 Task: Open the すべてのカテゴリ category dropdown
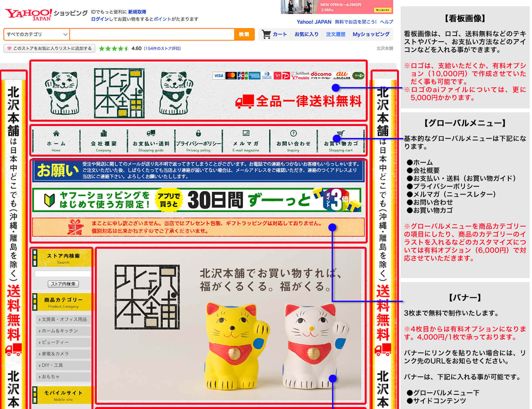tap(37, 34)
